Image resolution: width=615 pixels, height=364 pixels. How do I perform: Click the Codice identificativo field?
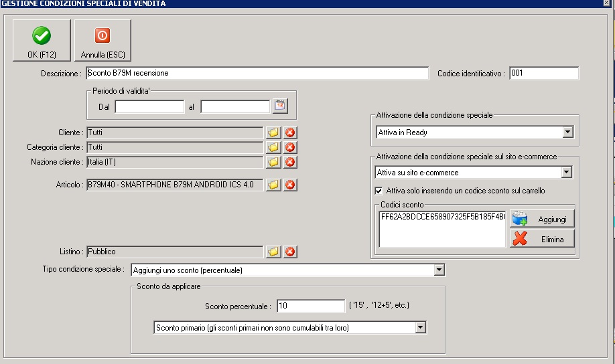click(x=544, y=74)
